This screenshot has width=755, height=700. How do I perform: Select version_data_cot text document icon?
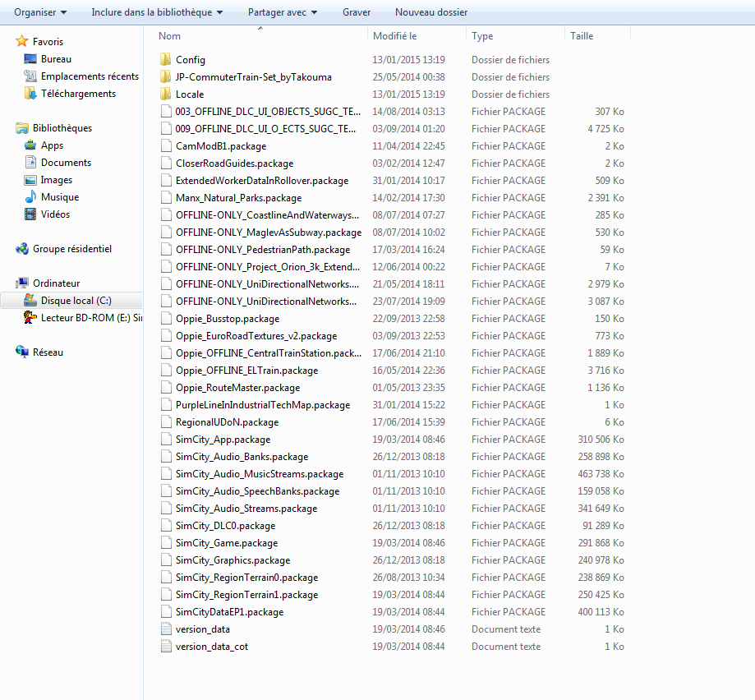pyautogui.click(x=166, y=647)
